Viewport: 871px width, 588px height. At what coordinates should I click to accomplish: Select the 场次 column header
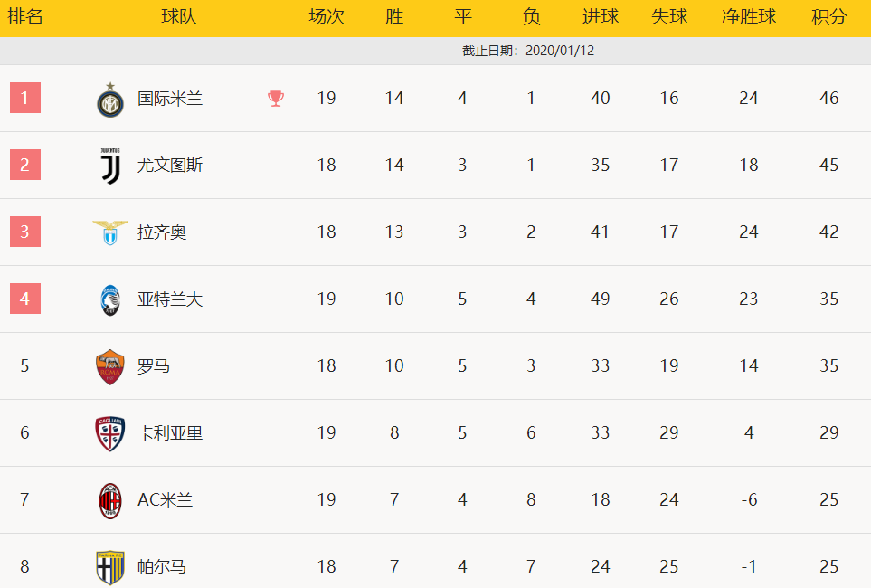(327, 16)
